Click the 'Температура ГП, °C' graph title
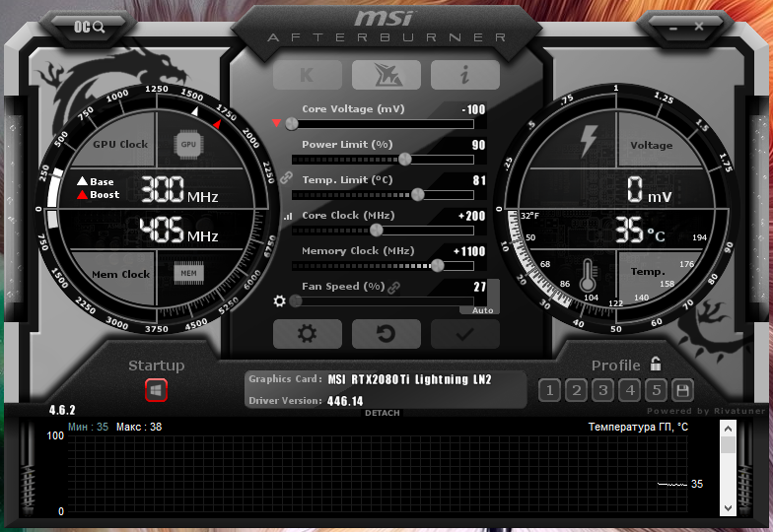773x532 pixels. pyautogui.click(x=638, y=427)
